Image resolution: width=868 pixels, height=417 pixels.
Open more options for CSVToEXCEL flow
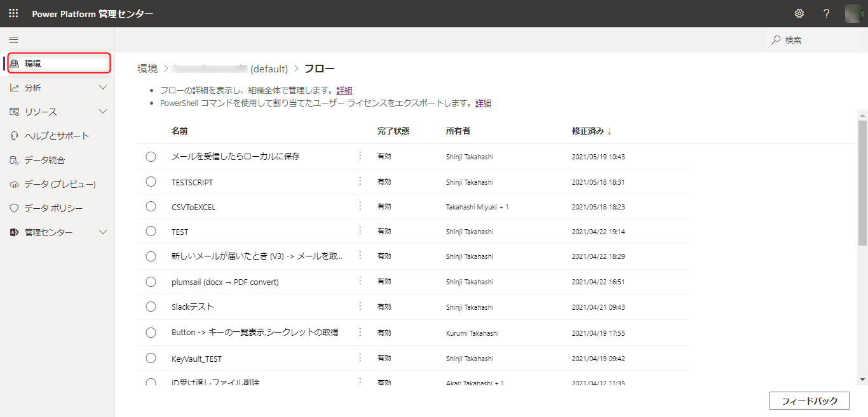[x=360, y=206]
